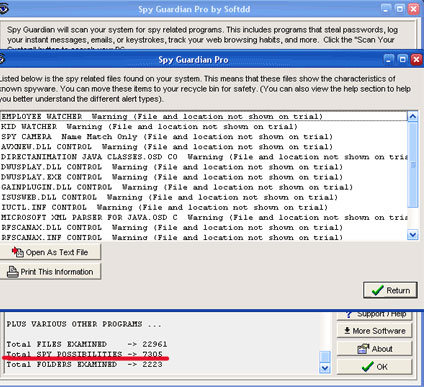Select the RFSCANAX.DLL CONTROL row
The height and width of the screenshot is (387, 430).
203,228
